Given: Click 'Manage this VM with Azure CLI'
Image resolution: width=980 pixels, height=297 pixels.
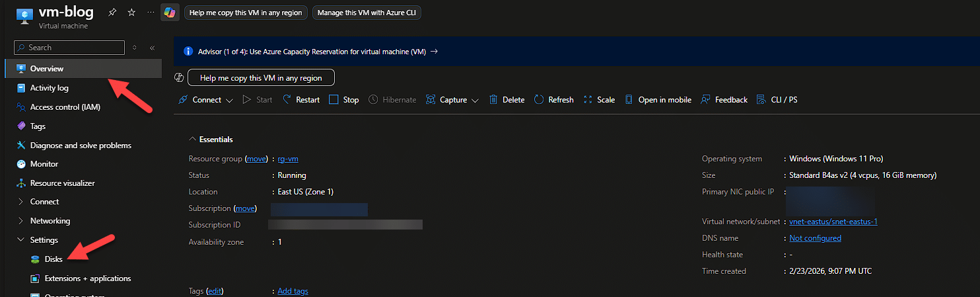Looking at the screenshot, I should (x=367, y=13).
